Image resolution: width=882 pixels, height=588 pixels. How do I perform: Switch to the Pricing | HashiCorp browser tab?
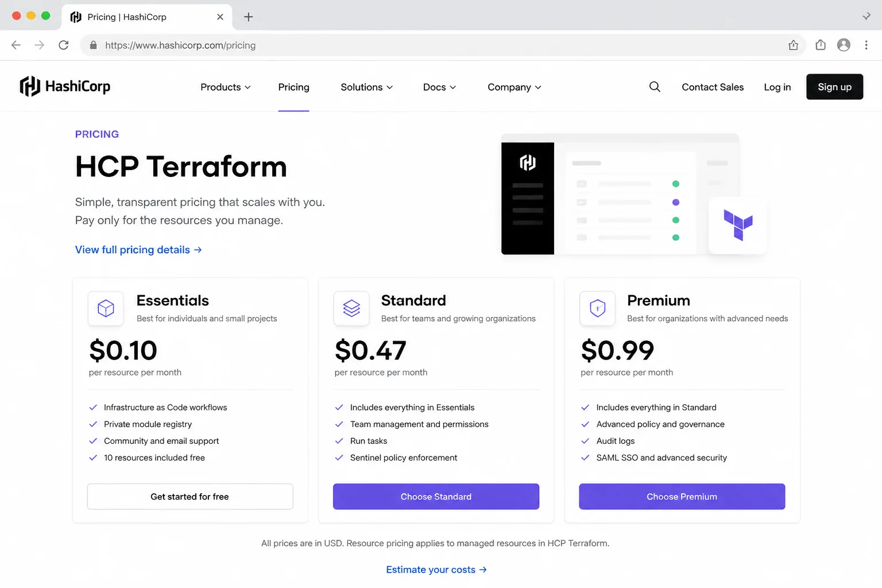coord(146,17)
